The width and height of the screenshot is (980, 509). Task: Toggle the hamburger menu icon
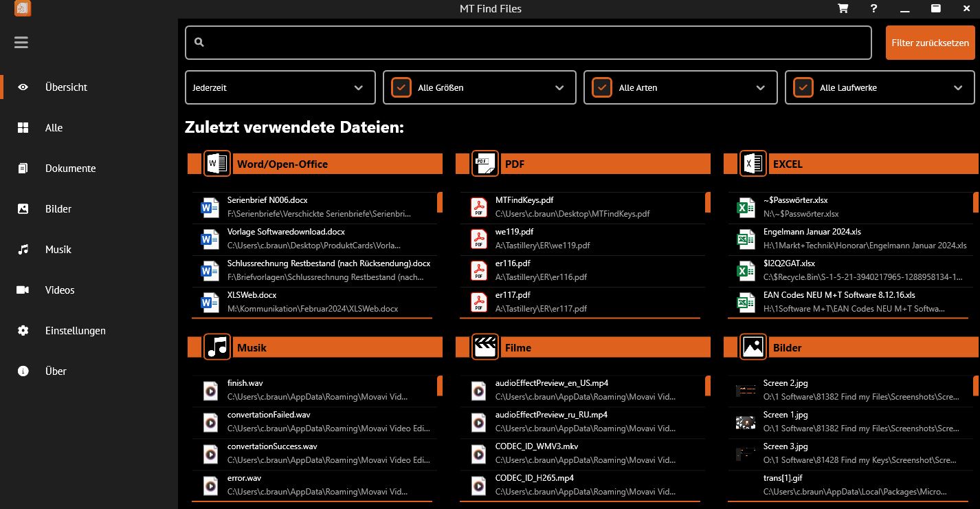coord(21,43)
